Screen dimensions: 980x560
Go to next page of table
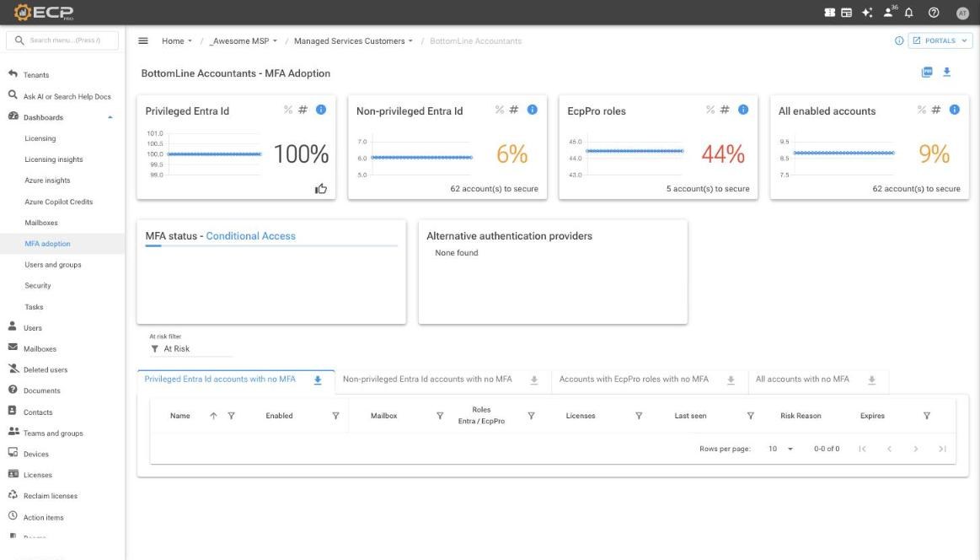(916, 449)
